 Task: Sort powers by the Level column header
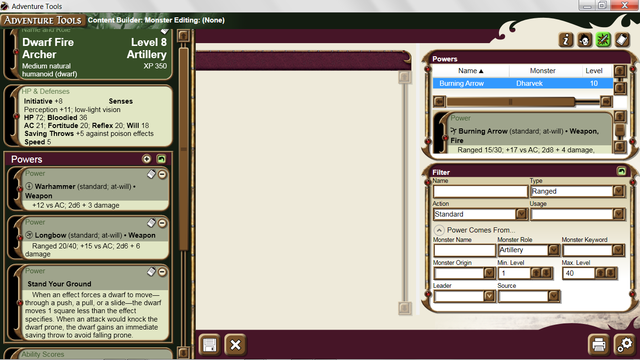[x=594, y=71]
